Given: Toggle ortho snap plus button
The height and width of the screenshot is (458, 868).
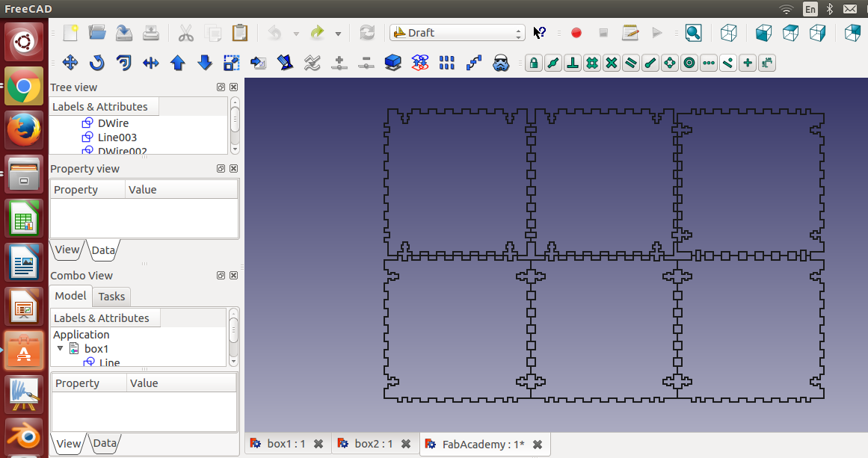Looking at the screenshot, I should [x=748, y=63].
